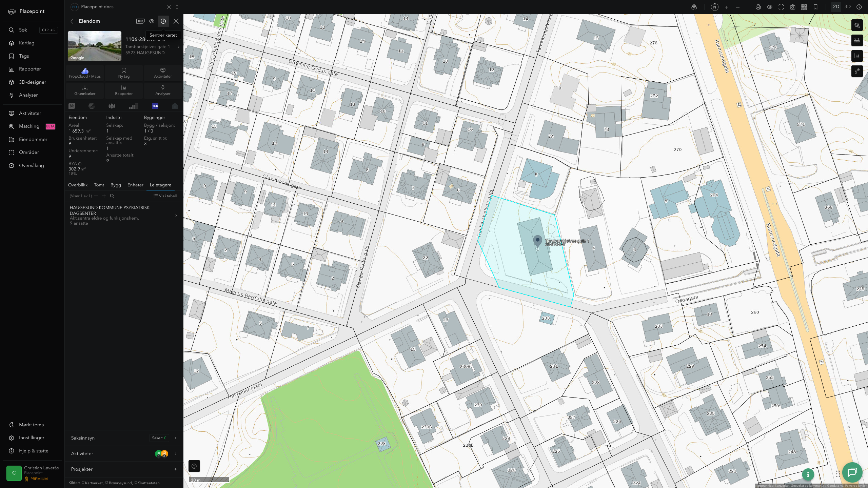Click the map pin at Tambarskjelves gate 1
868x488 pixels.
[x=537, y=241]
